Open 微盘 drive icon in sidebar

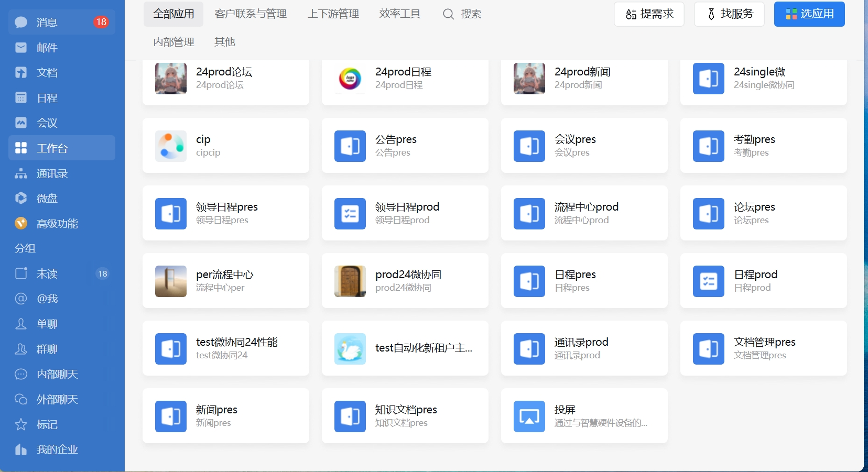coord(21,199)
